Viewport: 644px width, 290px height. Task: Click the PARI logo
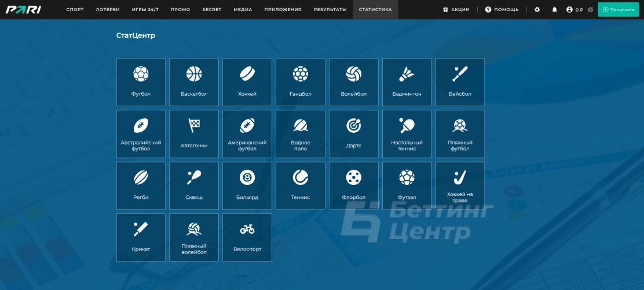[23, 9]
